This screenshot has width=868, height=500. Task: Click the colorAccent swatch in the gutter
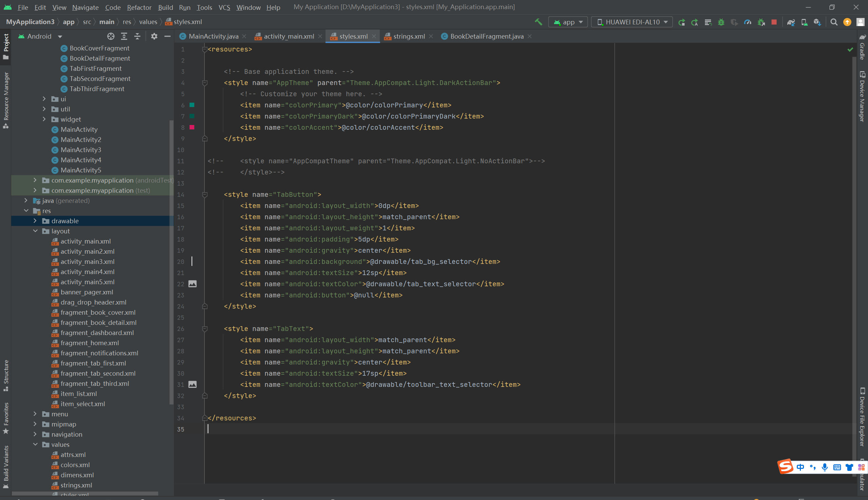[x=193, y=127]
